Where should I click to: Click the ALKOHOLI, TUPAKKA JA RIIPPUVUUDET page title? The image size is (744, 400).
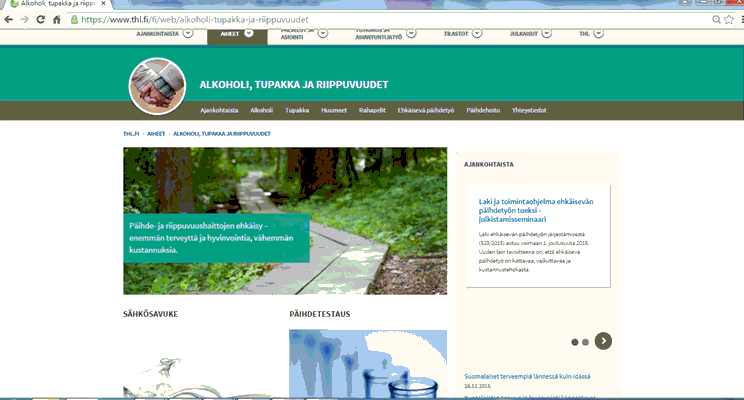point(294,85)
